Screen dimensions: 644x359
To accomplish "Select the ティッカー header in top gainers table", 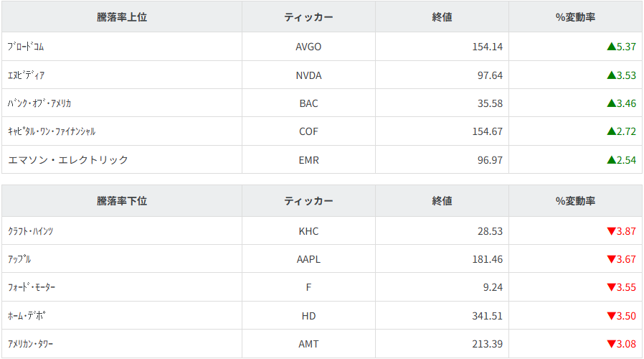I will (x=308, y=17).
